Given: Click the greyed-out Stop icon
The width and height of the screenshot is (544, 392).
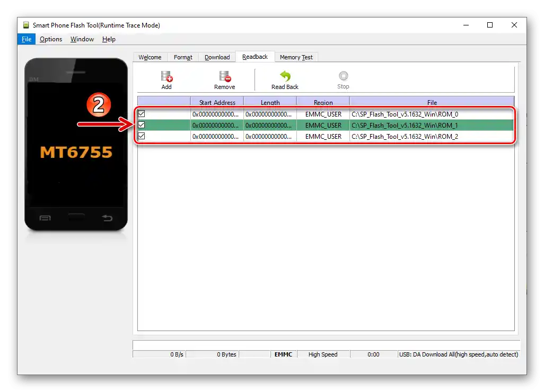Looking at the screenshot, I should click(343, 78).
